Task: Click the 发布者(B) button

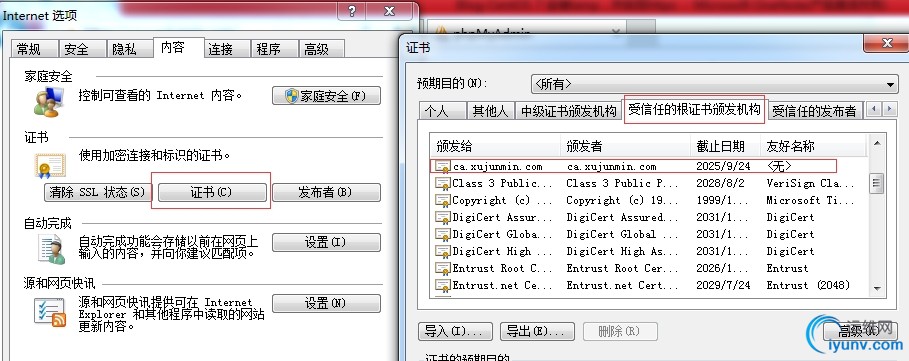Action: coord(326,192)
